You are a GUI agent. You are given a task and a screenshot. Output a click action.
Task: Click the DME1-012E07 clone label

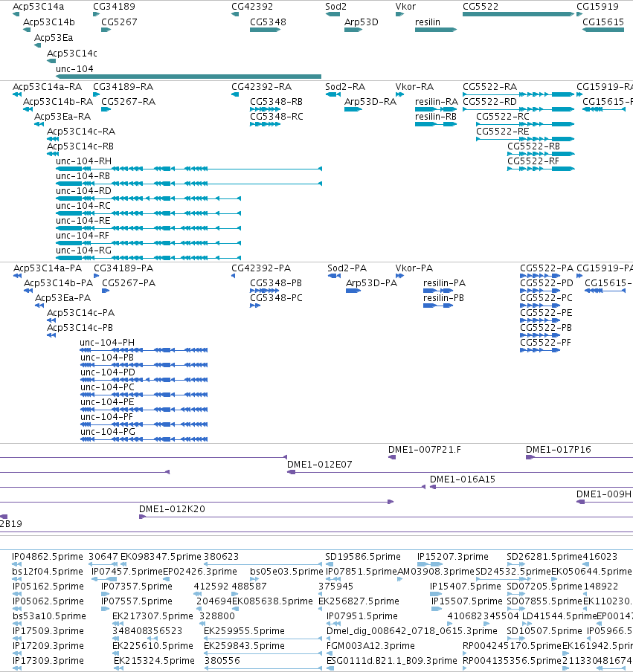pos(320,465)
